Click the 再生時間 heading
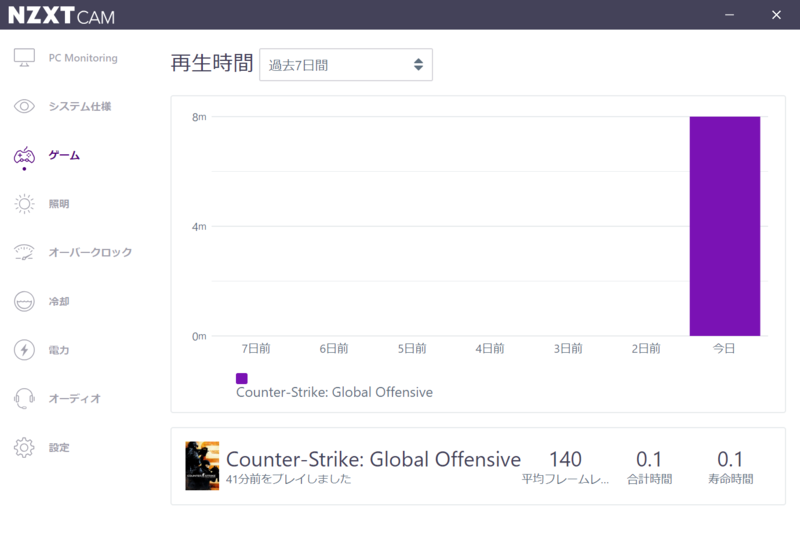The width and height of the screenshot is (800, 557). 212,63
